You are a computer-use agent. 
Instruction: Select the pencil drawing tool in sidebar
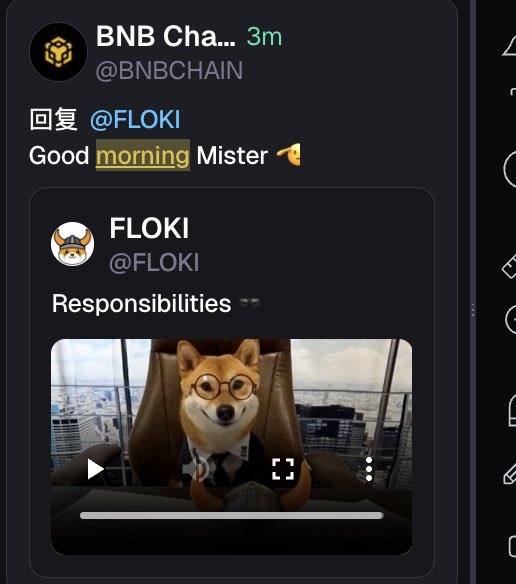(x=510, y=474)
